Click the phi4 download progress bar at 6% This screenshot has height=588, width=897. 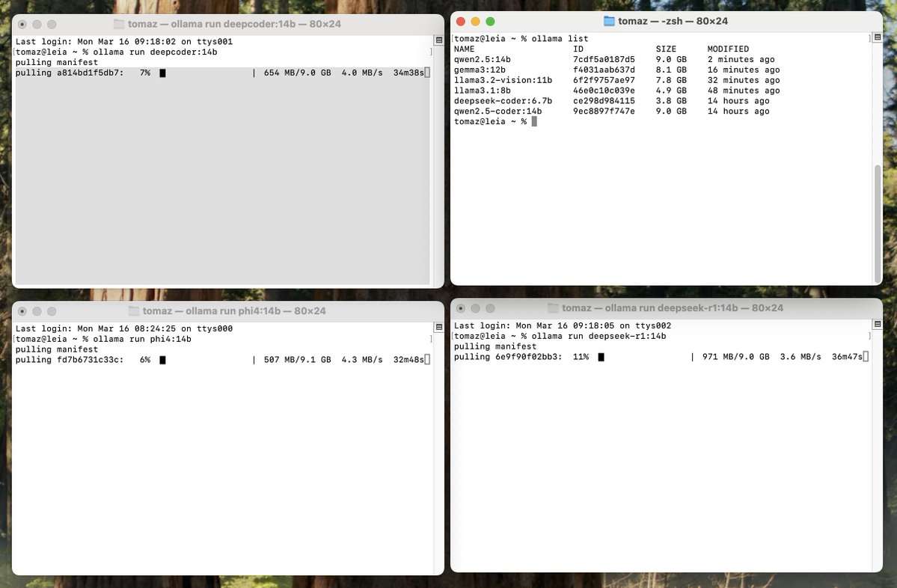[206, 361]
